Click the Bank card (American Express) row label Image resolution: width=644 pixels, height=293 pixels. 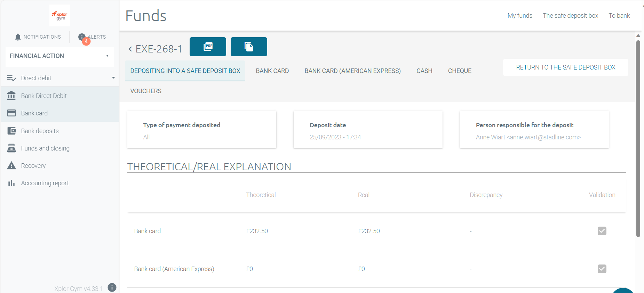coord(174,269)
